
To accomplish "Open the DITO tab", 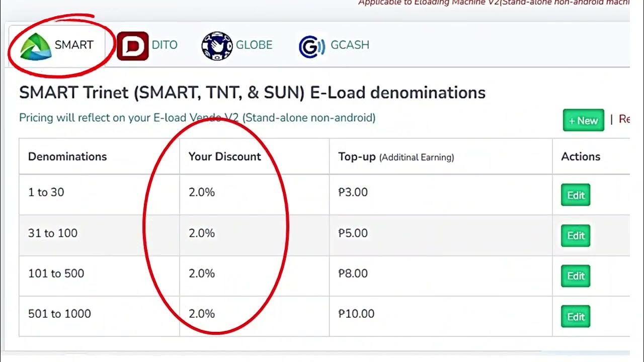I will [x=165, y=45].
